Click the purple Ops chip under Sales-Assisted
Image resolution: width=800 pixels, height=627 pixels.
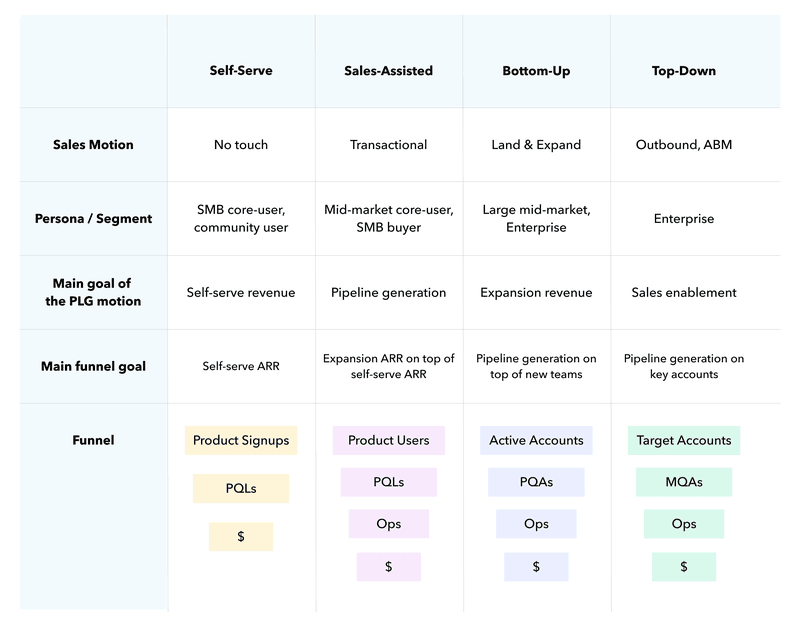click(x=388, y=524)
